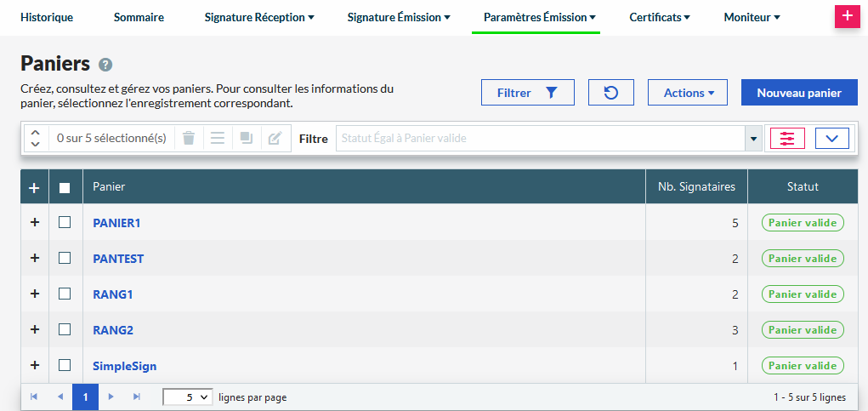The height and width of the screenshot is (411, 868).
Task: Open the SimpleSign panier link
Action: tap(124, 366)
